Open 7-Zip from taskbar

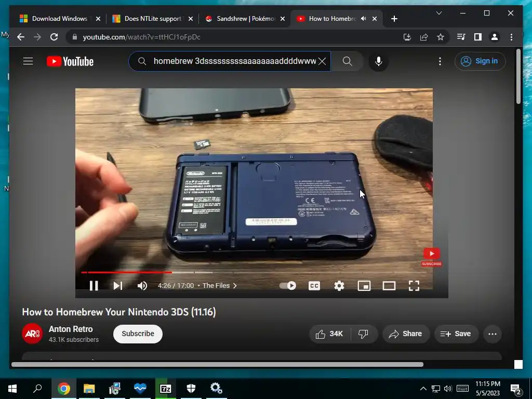click(166, 389)
